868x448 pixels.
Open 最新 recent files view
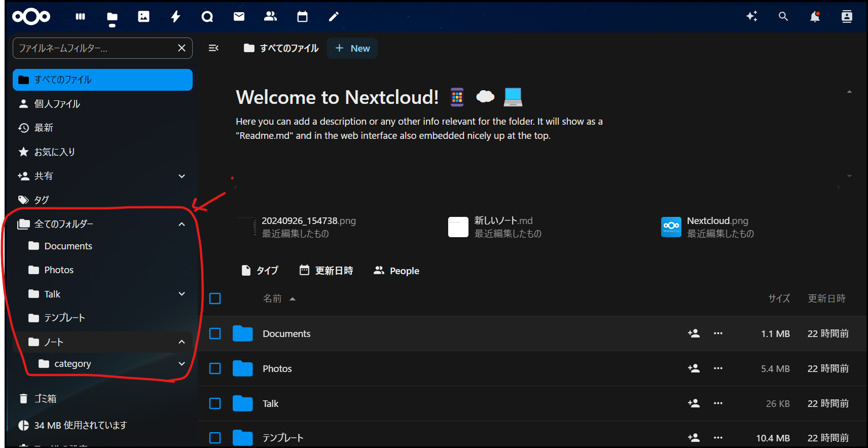pos(102,128)
